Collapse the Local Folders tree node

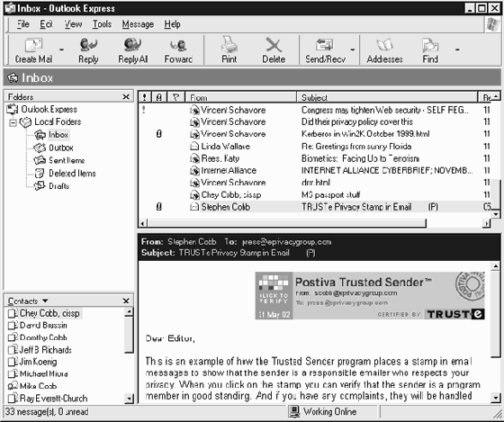click(x=13, y=122)
